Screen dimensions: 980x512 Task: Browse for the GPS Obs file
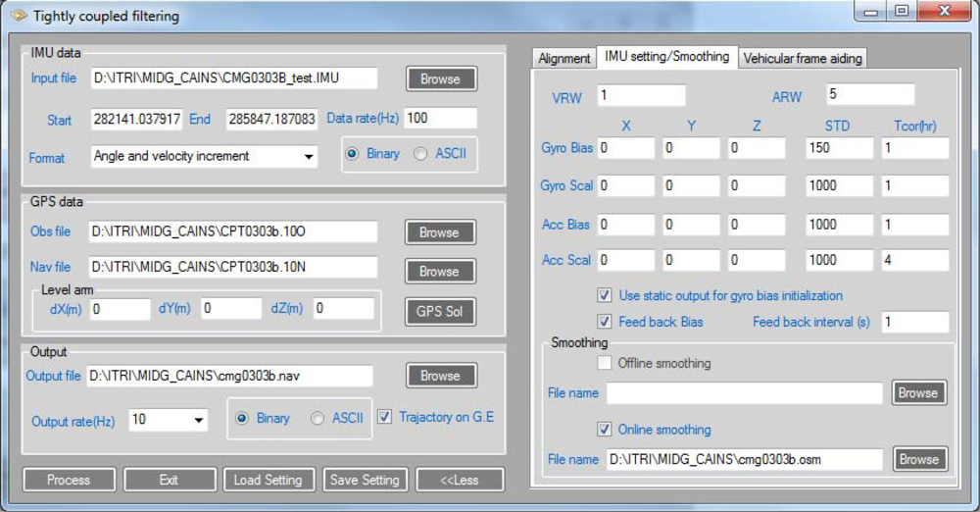point(439,232)
